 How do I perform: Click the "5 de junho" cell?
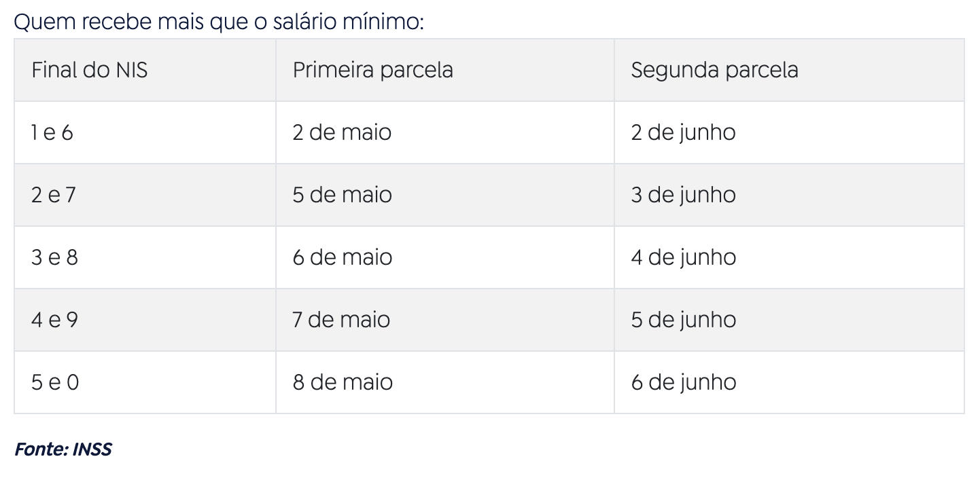(683, 320)
